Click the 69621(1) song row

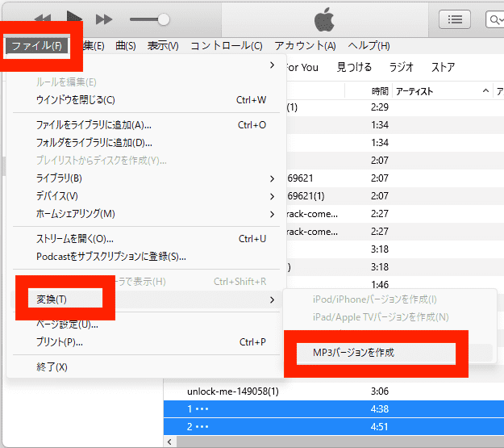394,196
